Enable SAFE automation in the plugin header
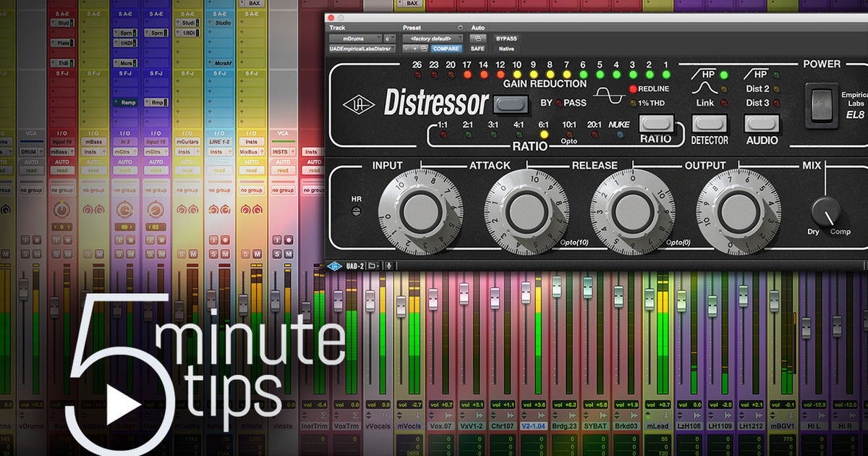This screenshot has width=868, height=456. (477, 48)
